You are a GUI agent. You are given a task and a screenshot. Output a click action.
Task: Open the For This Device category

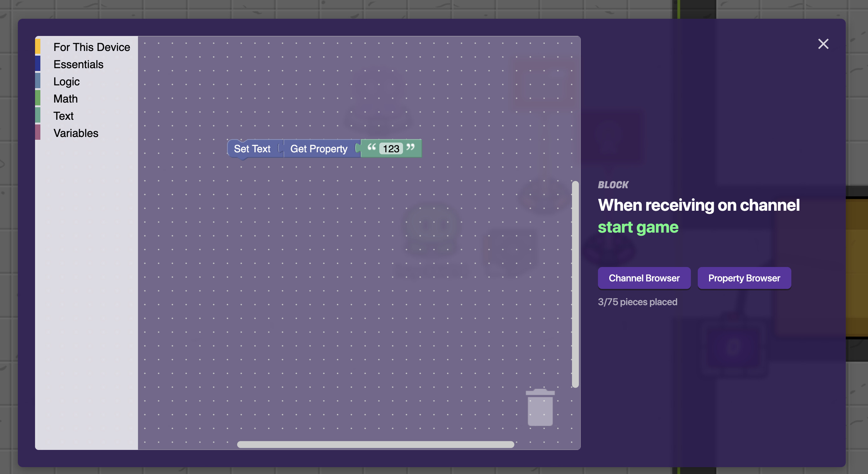pyautogui.click(x=91, y=47)
